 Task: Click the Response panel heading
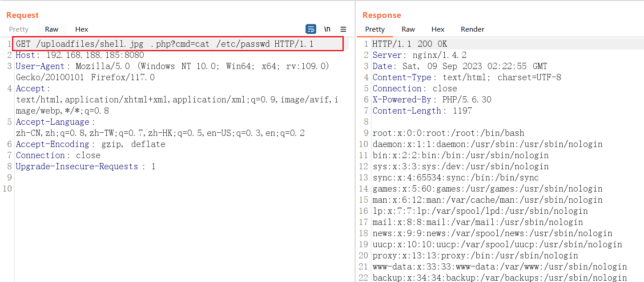pos(382,15)
